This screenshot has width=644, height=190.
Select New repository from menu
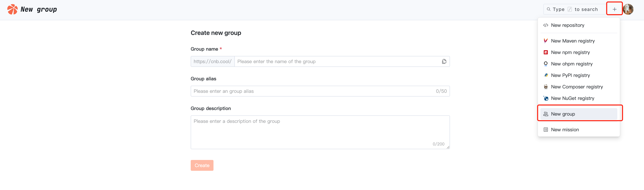568,25
